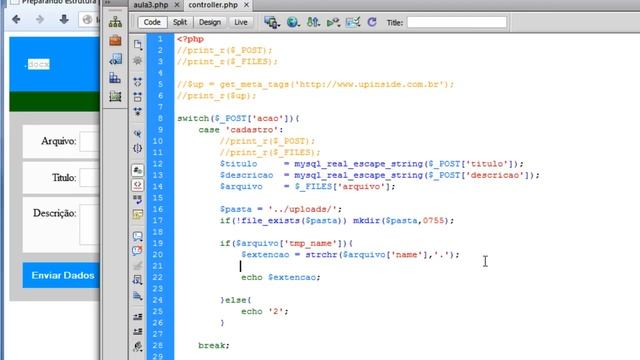Expand All collapsed code sections

(x=138, y=111)
